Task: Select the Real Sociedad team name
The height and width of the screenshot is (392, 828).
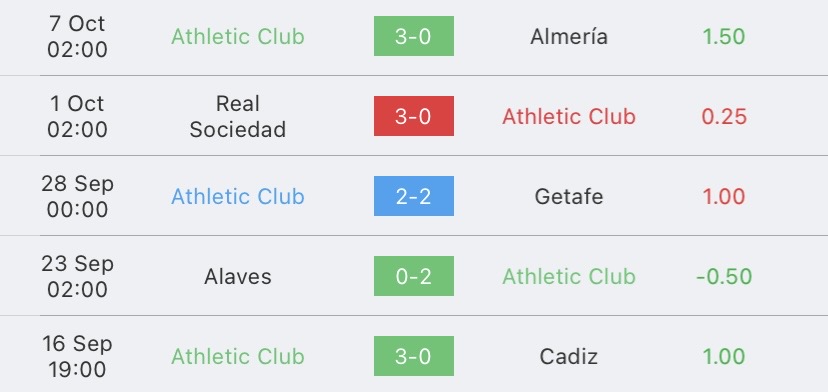Action: 238,116
